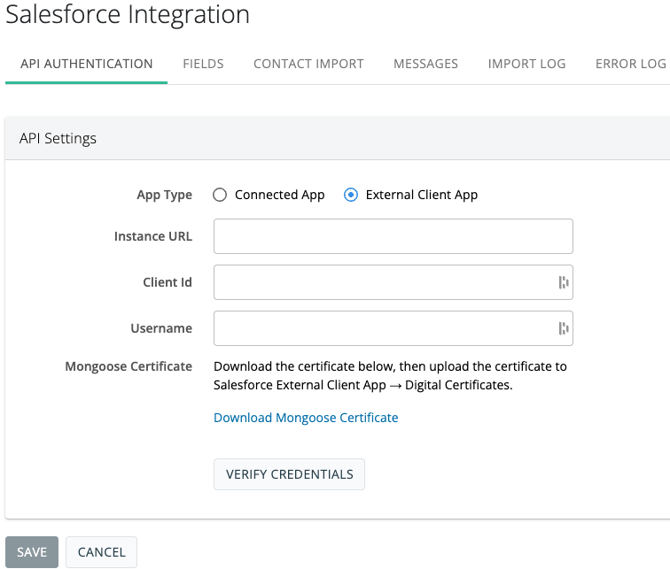The width and height of the screenshot is (670, 569).
Task: Focus the Instance URL input field
Action: [x=393, y=236]
